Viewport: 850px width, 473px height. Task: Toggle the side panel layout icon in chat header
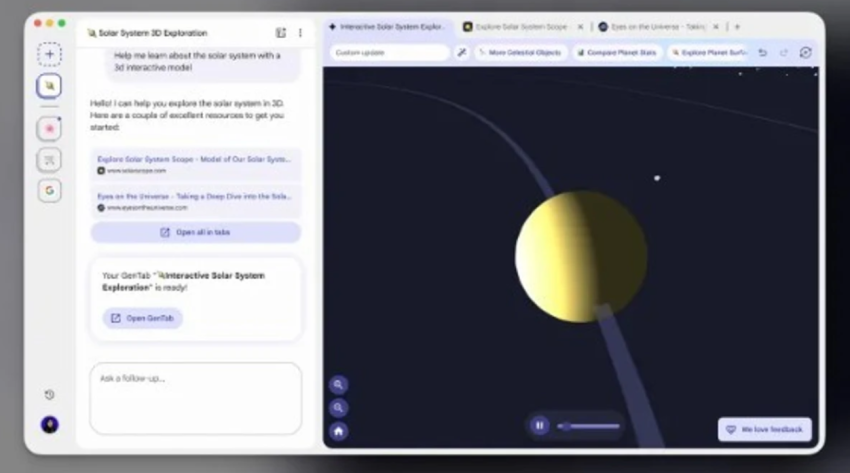(x=281, y=33)
